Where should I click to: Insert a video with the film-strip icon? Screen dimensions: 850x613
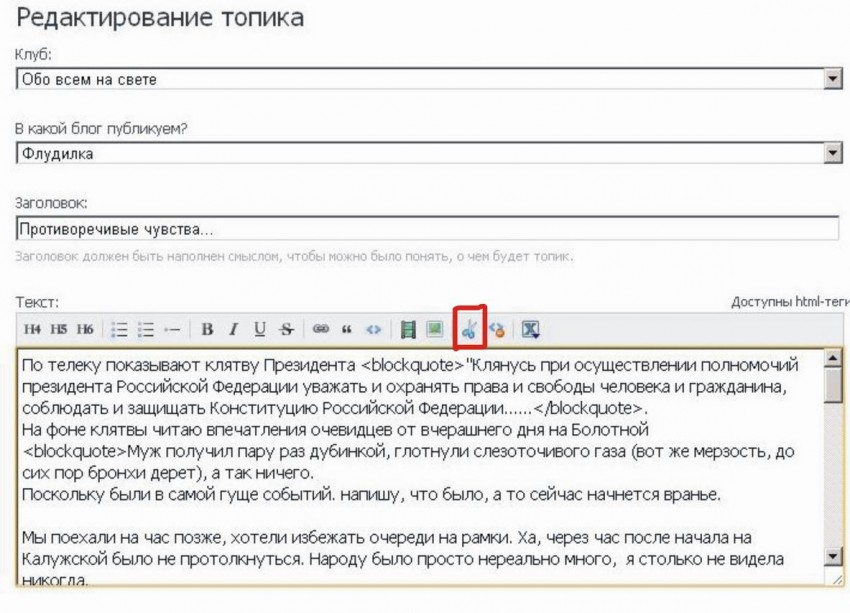(408, 328)
